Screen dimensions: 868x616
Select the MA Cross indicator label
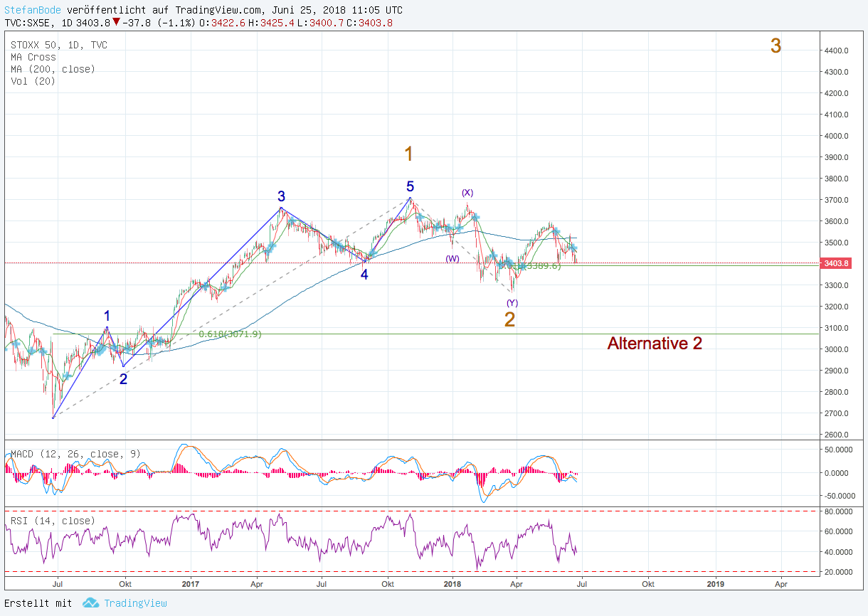pyautogui.click(x=33, y=57)
